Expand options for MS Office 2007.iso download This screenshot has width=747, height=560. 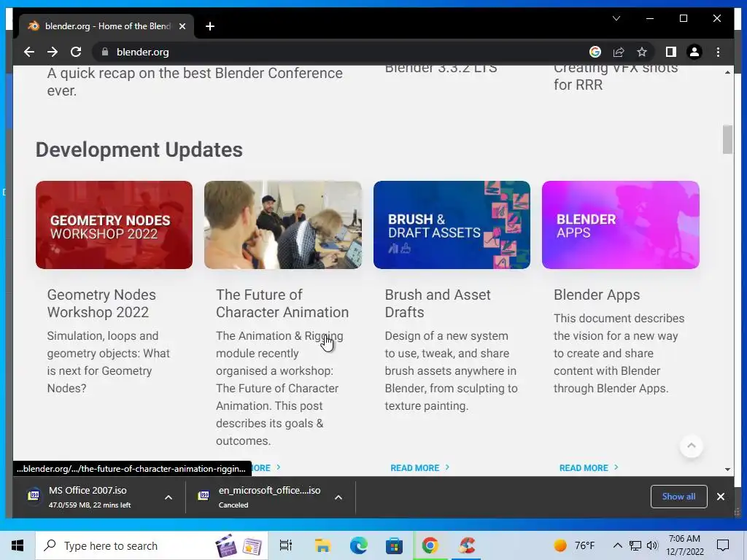pos(169,497)
